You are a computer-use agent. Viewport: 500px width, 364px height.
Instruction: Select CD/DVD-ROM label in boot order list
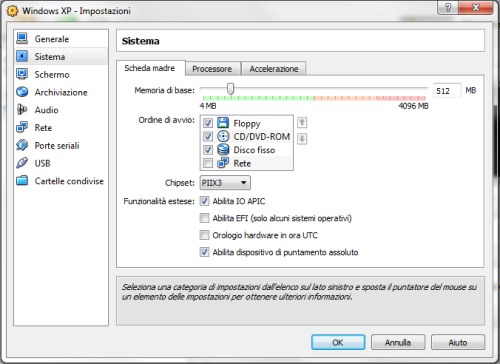261,137
